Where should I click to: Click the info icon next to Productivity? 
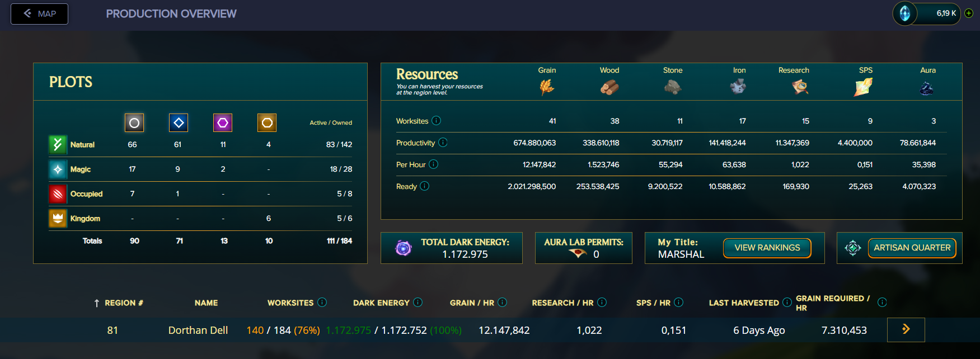(443, 143)
